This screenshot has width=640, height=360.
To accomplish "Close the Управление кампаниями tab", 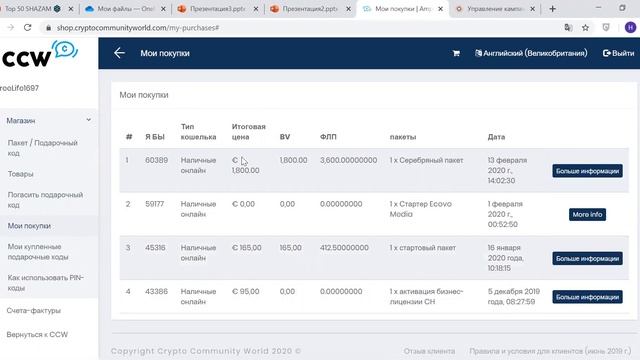I will [532, 9].
